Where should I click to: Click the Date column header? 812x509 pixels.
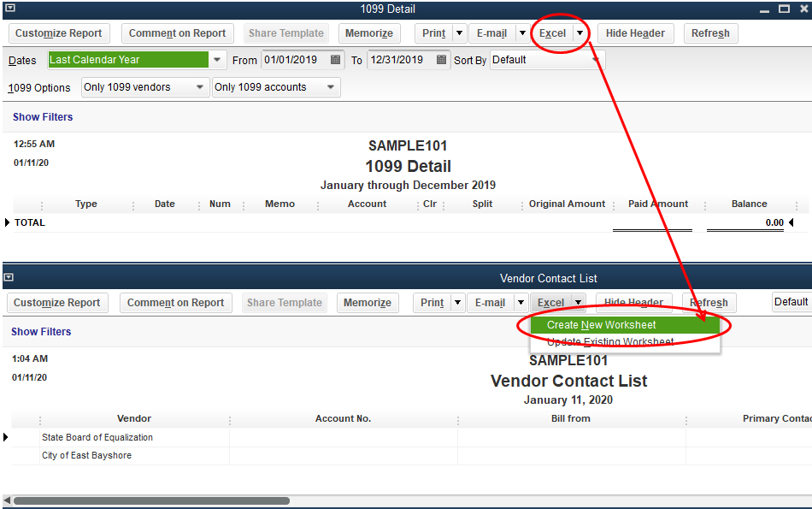(x=165, y=204)
